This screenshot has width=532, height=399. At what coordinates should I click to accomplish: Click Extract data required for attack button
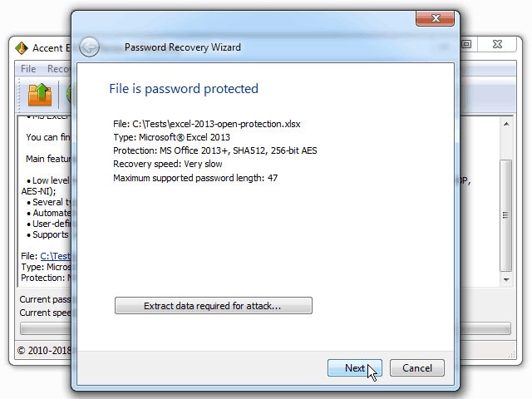[x=214, y=306]
